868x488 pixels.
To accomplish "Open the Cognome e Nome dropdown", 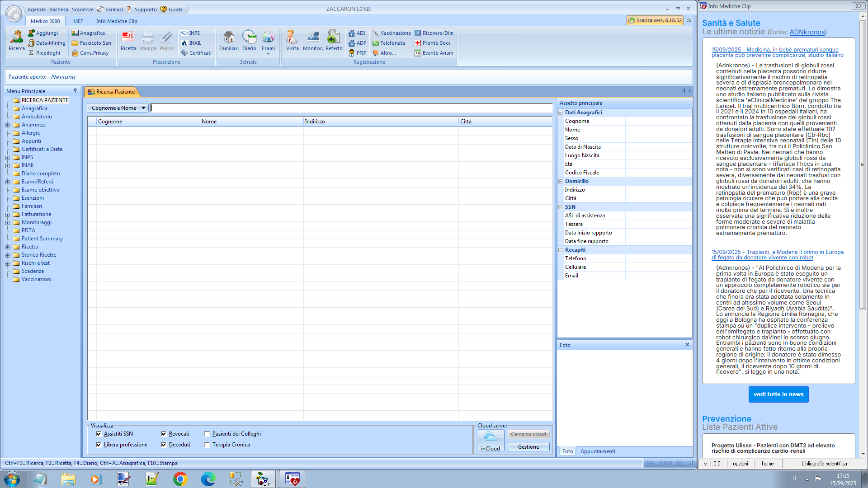I will pos(118,108).
